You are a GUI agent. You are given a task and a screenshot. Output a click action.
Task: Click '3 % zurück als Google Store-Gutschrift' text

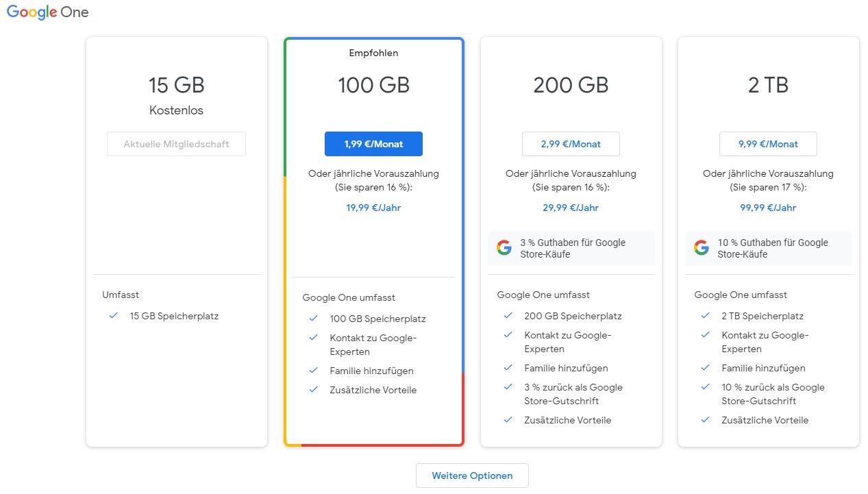573,394
